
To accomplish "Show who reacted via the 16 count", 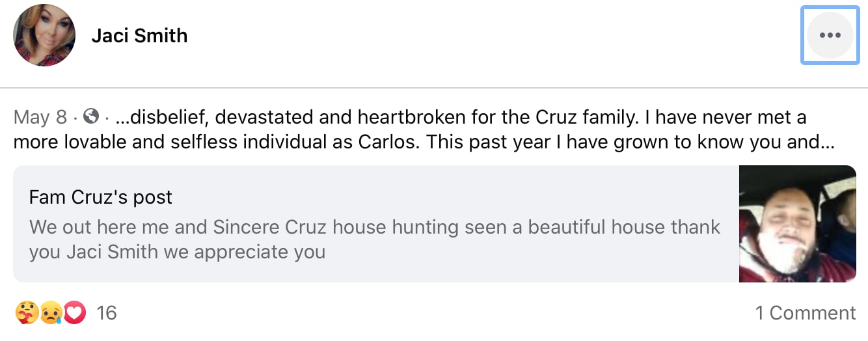I will coord(106,313).
